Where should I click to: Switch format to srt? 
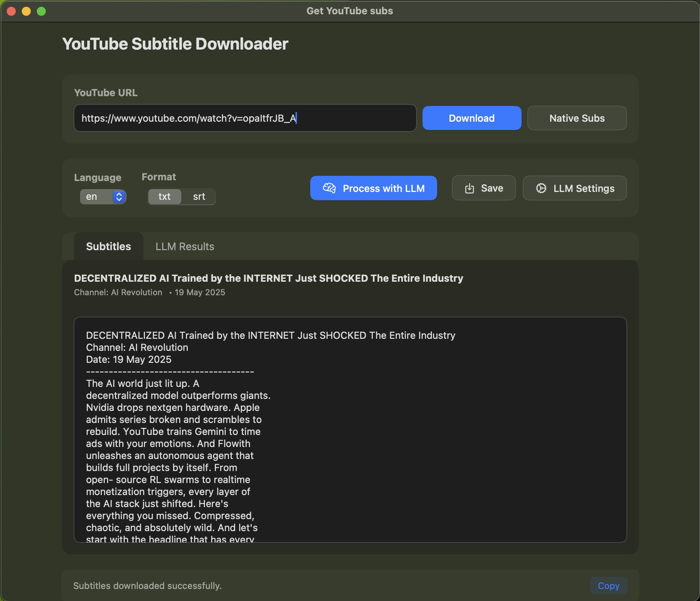point(199,196)
